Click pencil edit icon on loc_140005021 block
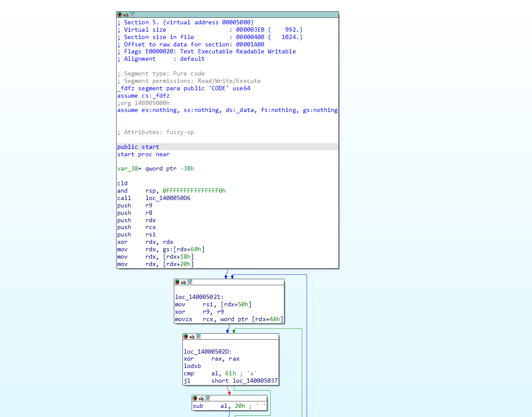532x417 pixels. [184, 282]
